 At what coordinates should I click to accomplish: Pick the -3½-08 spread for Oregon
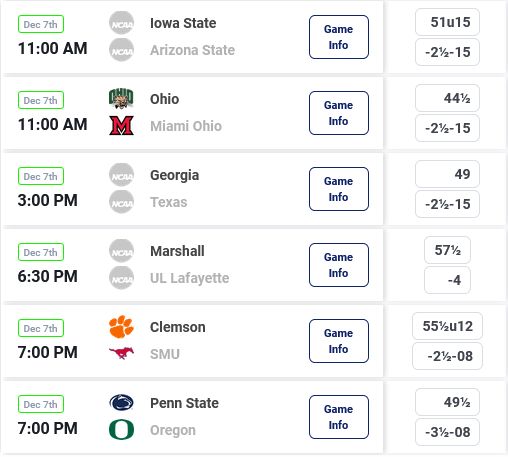pos(447,432)
